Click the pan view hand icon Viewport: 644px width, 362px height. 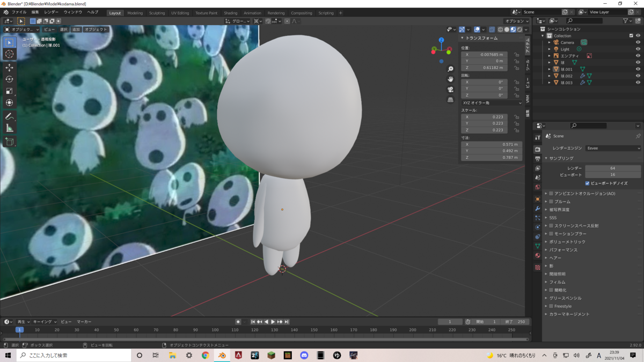[450, 79]
